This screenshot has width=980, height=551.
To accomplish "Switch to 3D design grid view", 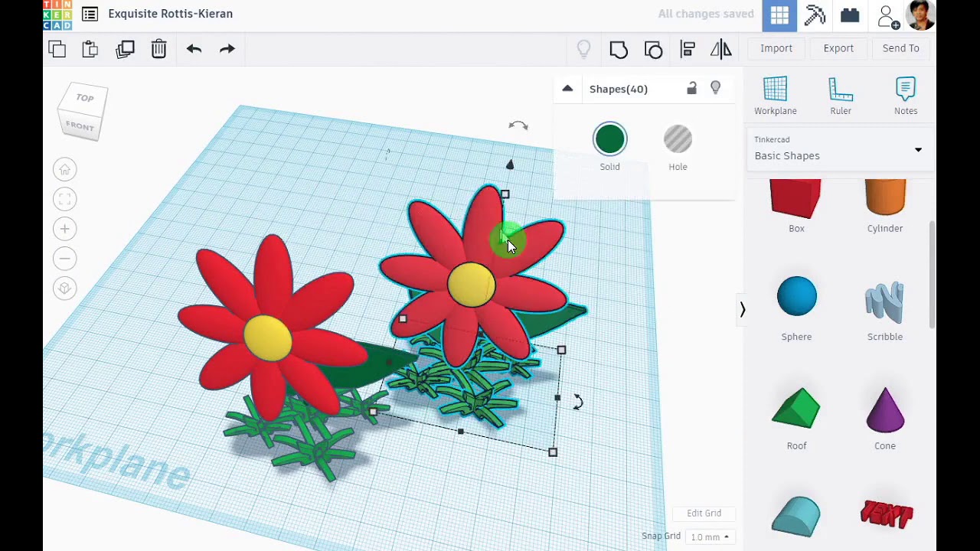I will pos(779,15).
